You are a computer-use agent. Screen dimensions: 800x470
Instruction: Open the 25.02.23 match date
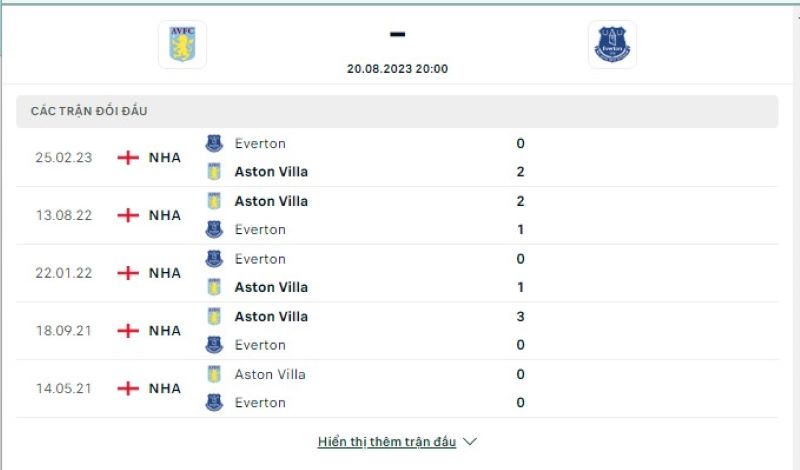point(64,157)
